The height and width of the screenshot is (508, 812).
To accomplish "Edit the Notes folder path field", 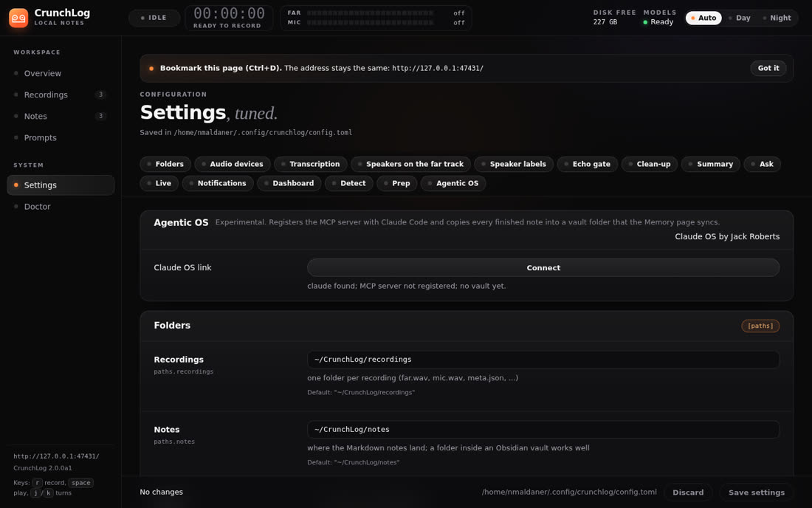I will tap(543, 429).
